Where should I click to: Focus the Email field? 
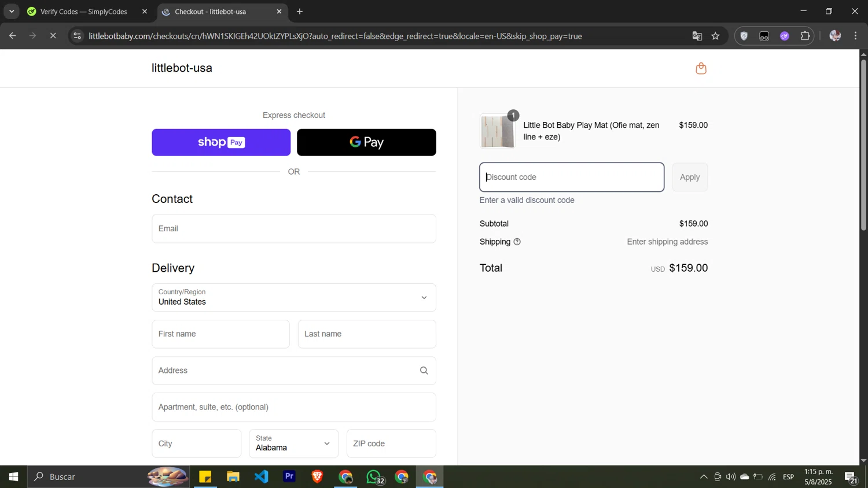tap(294, 228)
